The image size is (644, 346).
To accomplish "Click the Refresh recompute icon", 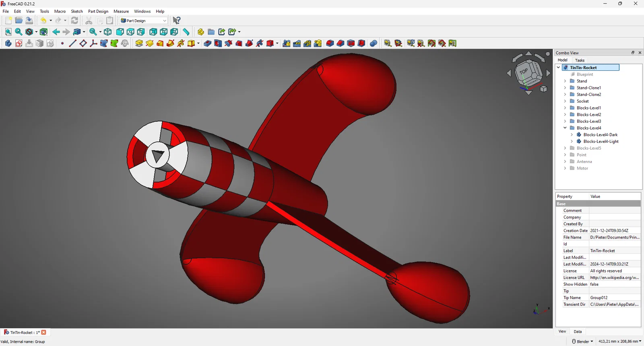I will coord(74,21).
